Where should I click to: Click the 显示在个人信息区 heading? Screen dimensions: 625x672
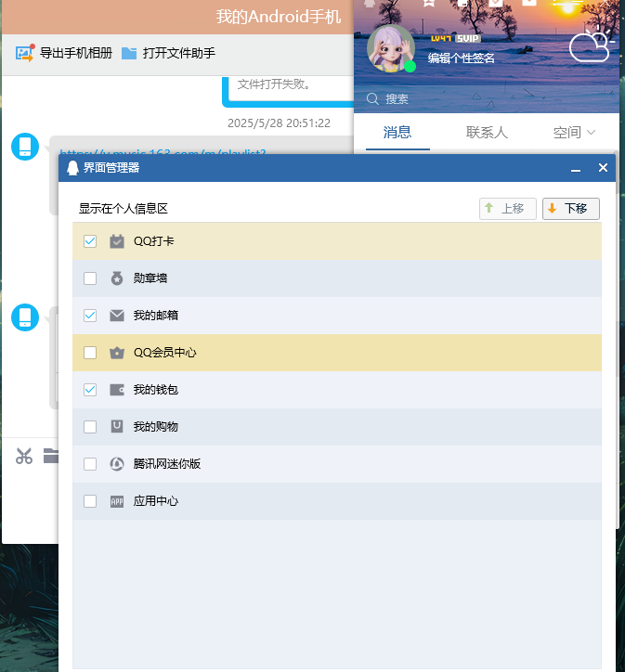point(123,209)
